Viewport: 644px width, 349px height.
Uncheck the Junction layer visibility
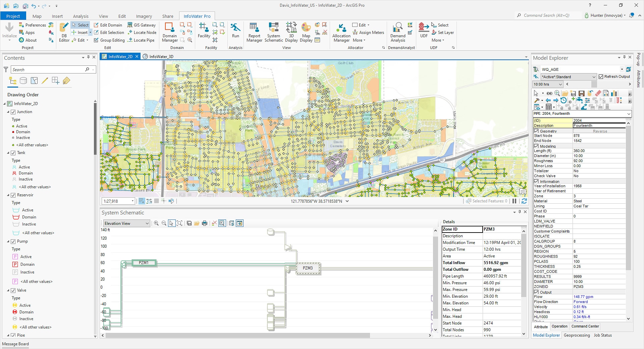13,112
